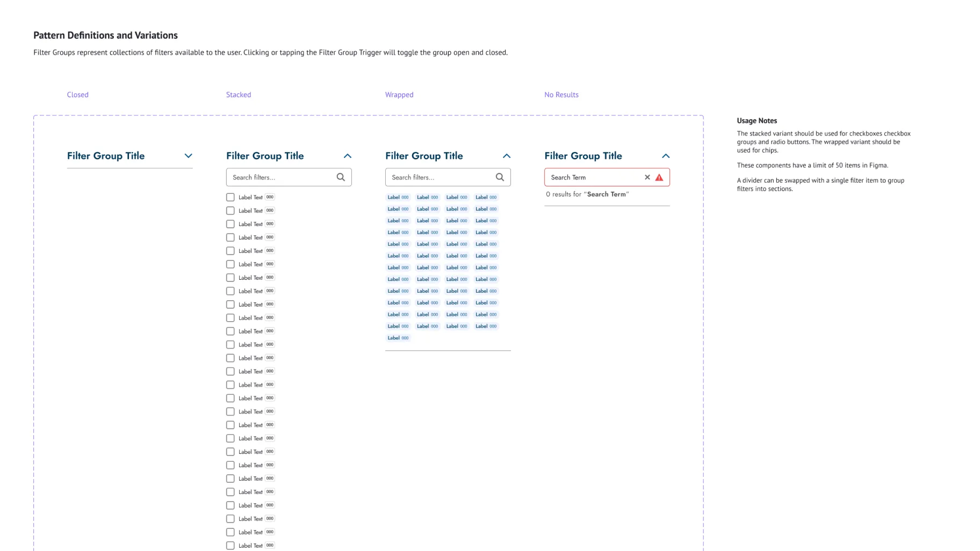980x551 pixels.
Task: Collapse the Wrapped Filter Group chevron
Action: pos(506,156)
